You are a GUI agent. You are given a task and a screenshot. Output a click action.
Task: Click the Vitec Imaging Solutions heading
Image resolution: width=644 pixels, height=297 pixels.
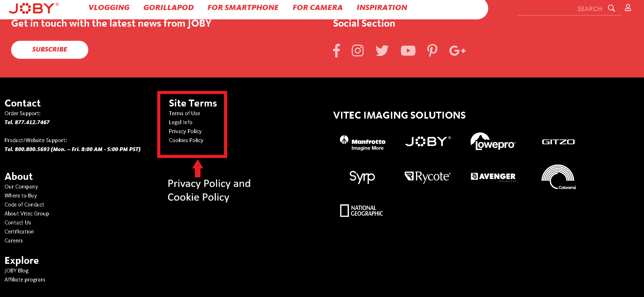(x=399, y=115)
